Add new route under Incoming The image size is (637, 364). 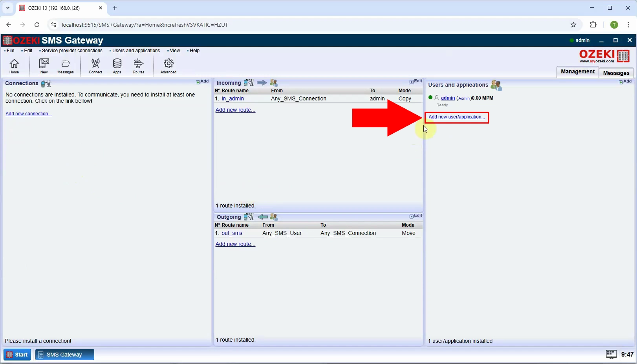(x=235, y=110)
